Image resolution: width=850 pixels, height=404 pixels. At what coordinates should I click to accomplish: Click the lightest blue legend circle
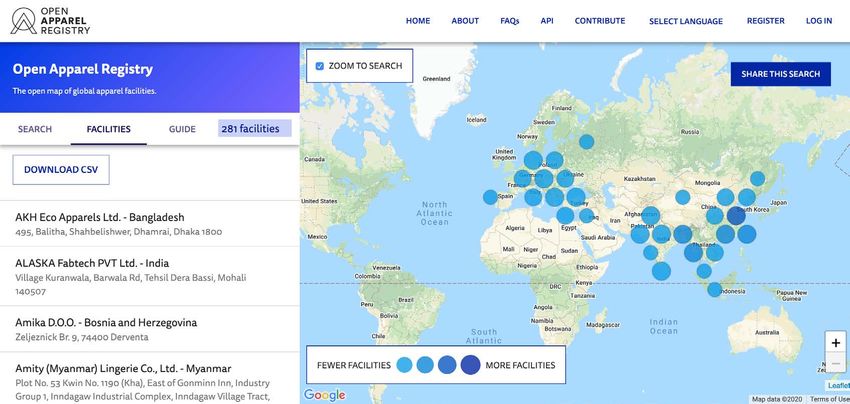[404, 365]
